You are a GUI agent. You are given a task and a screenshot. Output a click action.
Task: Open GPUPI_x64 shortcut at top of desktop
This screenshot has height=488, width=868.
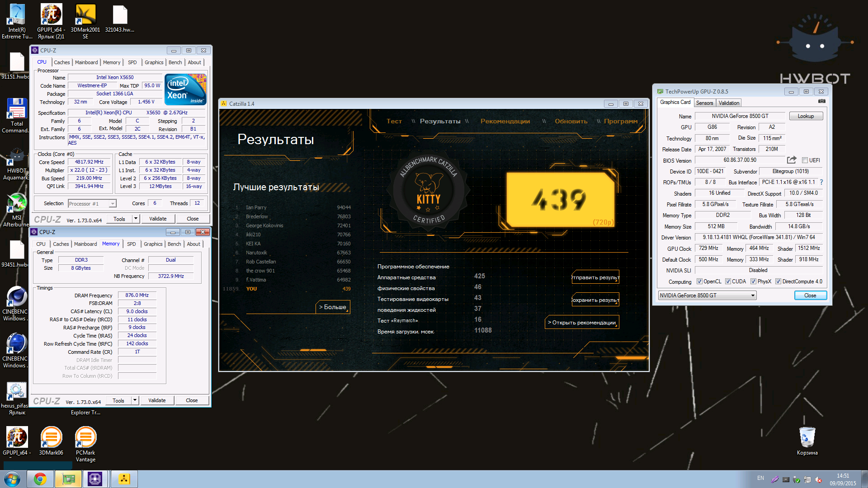pyautogui.click(x=51, y=21)
